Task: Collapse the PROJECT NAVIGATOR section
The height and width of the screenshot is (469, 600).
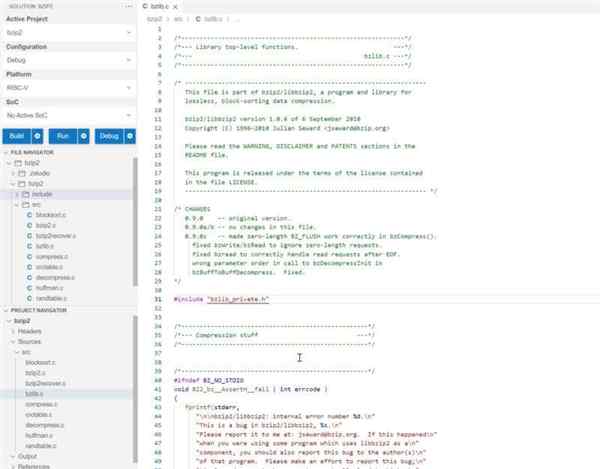Action: [6, 310]
